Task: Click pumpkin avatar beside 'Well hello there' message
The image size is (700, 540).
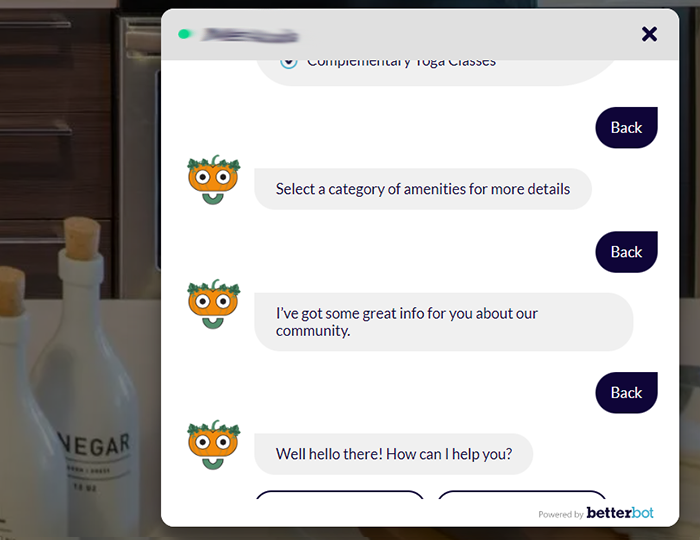Action: click(213, 444)
